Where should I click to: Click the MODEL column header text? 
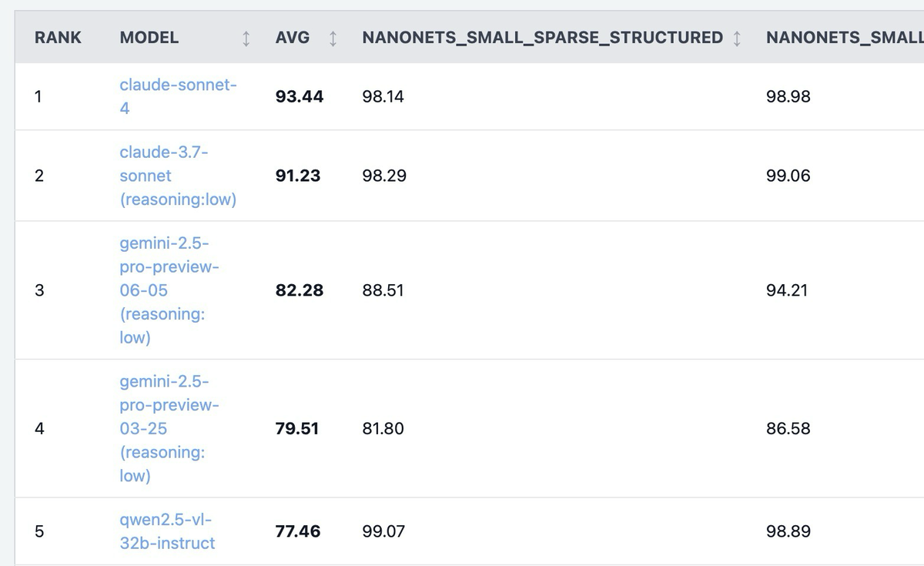tap(149, 37)
